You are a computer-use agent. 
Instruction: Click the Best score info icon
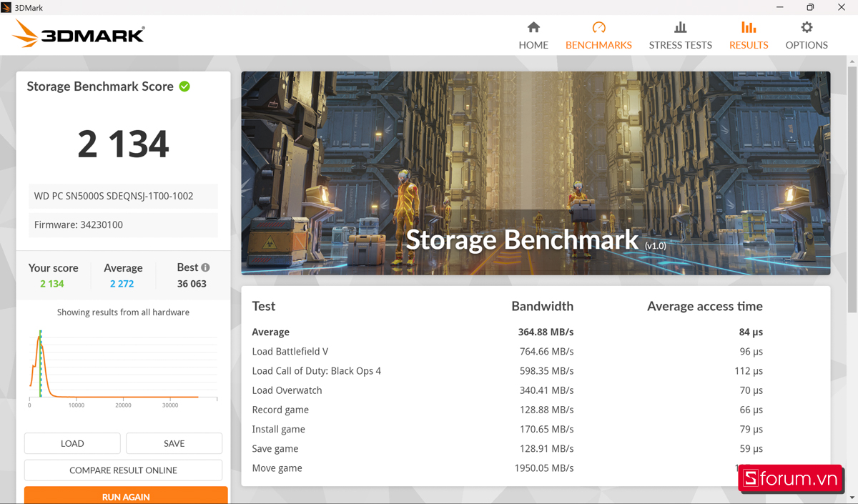pyautogui.click(x=205, y=267)
